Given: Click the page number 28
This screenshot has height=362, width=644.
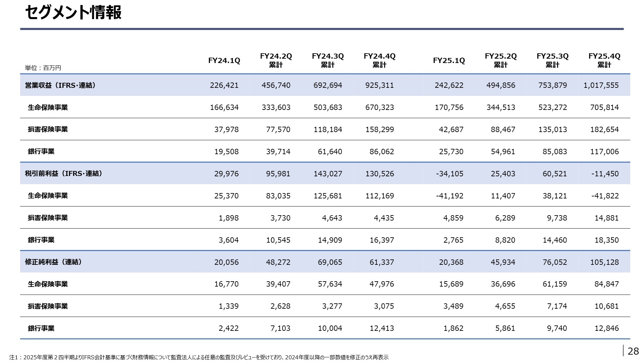Looking at the screenshot, I should [633, 351].
